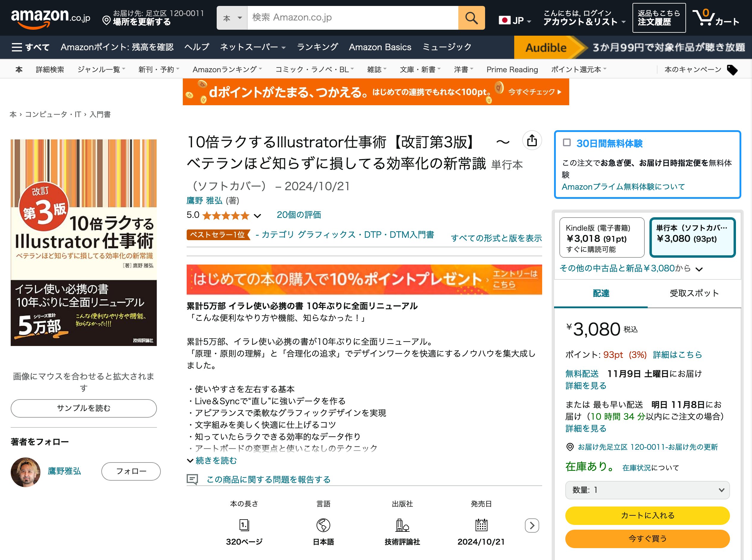Open ランキング in the nav bar
Viewport: 752px width, 560px height.
317,47
